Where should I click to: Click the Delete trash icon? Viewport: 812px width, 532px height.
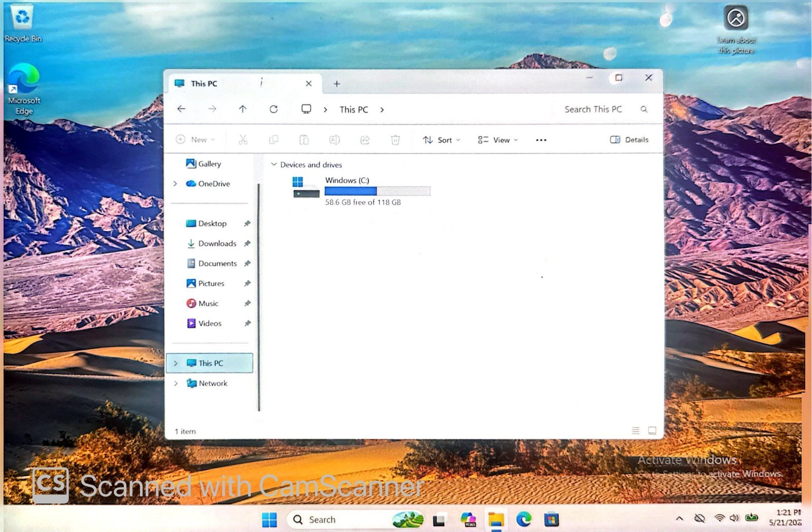point(395,139)
